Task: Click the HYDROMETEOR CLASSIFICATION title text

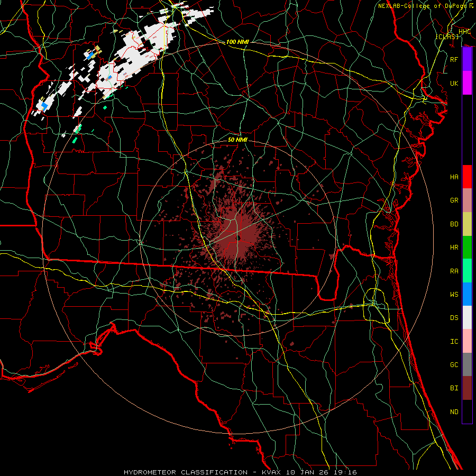Action: point(186,472)
